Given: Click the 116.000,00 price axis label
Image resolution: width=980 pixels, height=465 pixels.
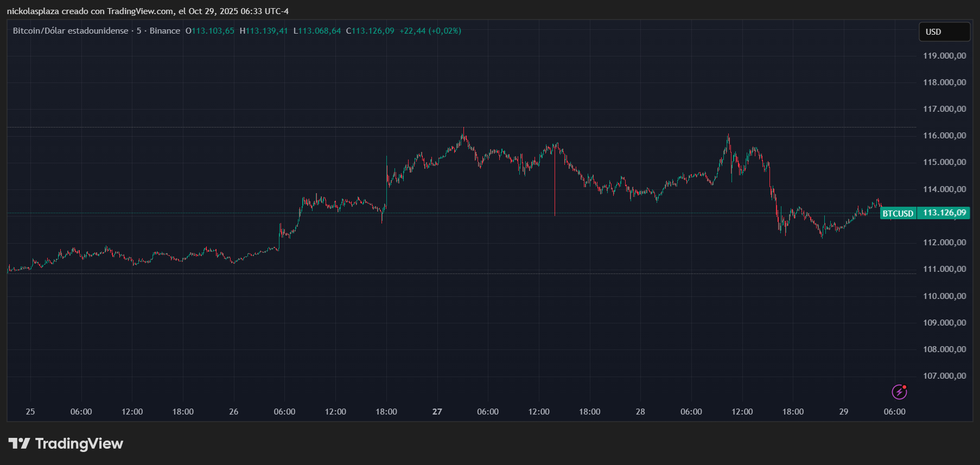Looking at the screenshot, I should click(x=944, y=136).
